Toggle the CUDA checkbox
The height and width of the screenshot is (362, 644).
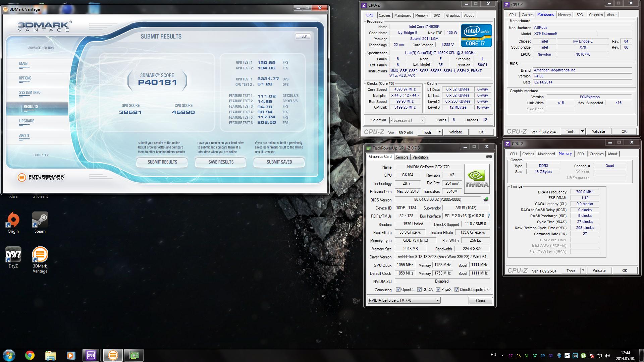419,290
